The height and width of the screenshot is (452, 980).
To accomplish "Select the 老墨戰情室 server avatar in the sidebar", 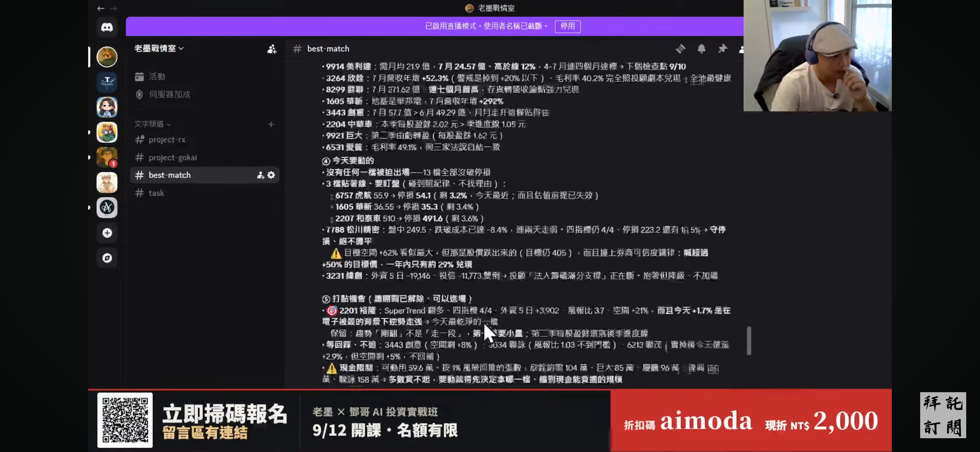I will (107, 57).
